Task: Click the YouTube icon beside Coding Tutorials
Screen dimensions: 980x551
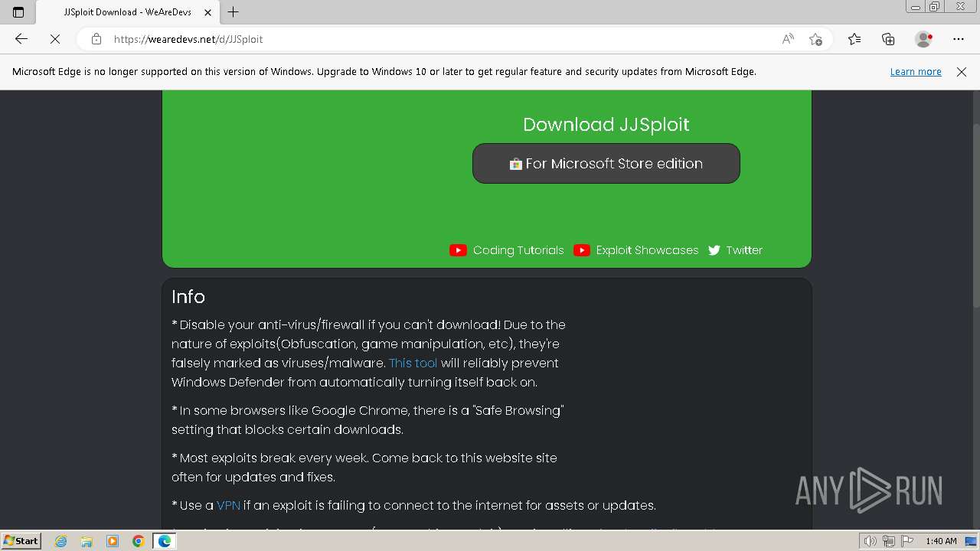Action: tap(458, 250)
